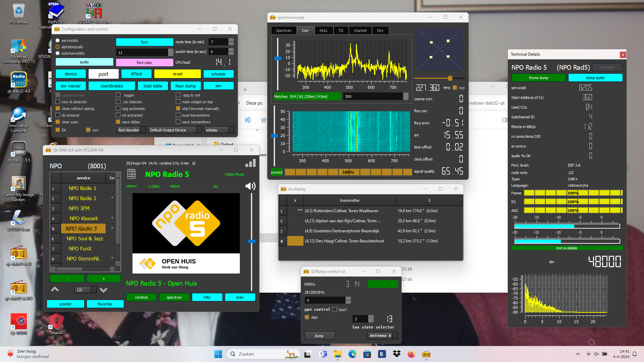Open the Qt-WSPR desktop shortcut
Screen dimensions: 644x362
click(19, 324)
